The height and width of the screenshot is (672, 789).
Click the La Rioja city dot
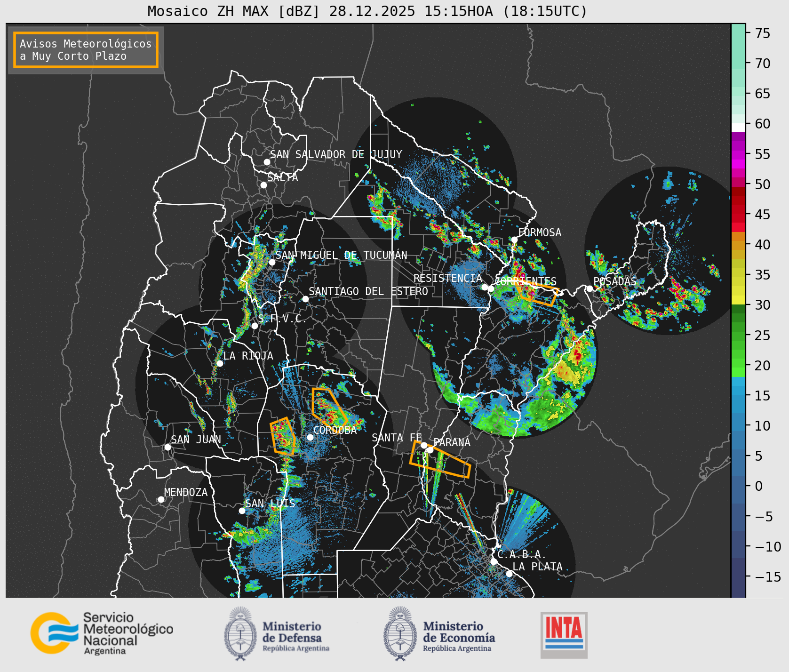[220, 363]
